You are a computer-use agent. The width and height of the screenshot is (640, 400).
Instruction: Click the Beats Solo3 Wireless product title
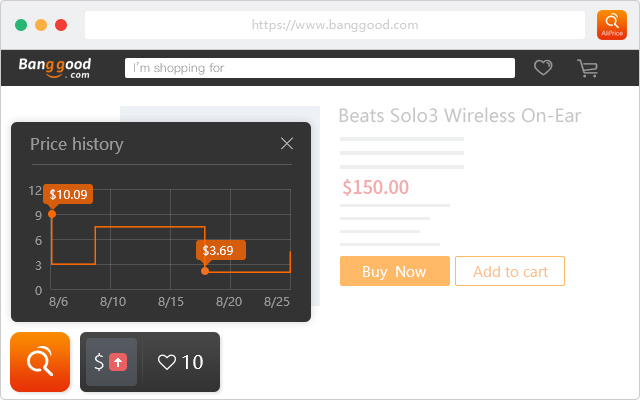[459, 116]
